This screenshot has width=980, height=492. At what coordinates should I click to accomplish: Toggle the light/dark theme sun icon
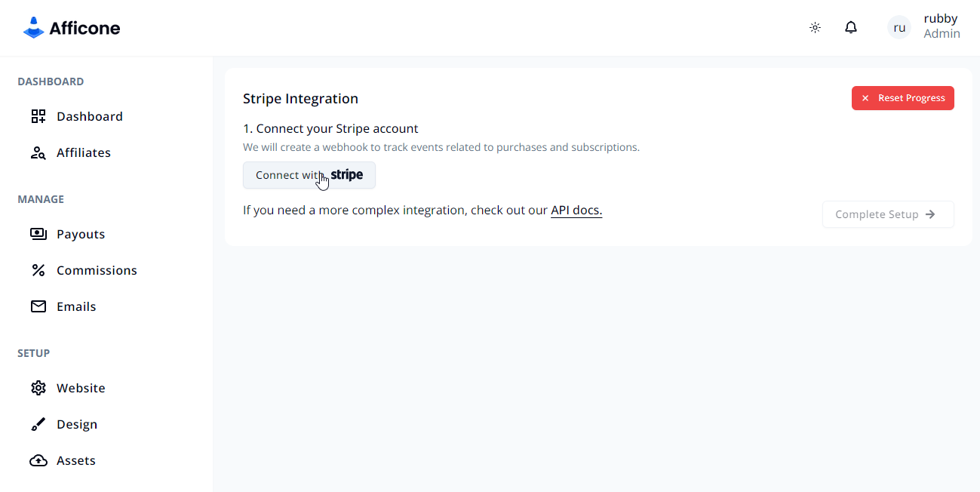tap(815, 28)
